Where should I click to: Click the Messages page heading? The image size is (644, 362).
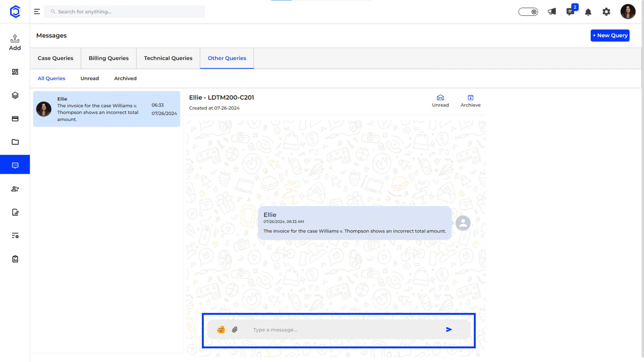51,36
